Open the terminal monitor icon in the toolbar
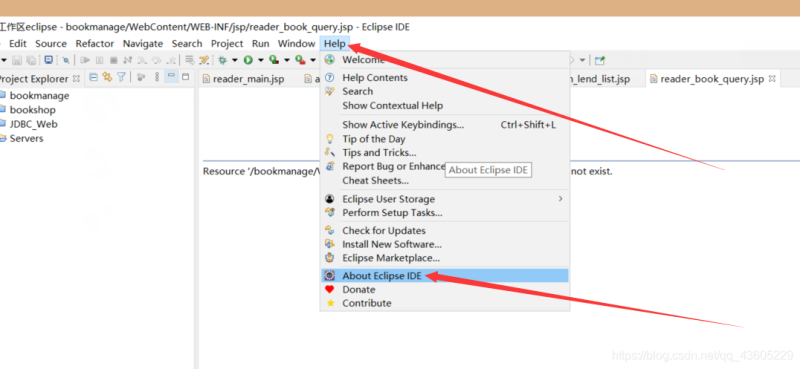This screenshot has width=800, height=369. click(x=48, y=60)
